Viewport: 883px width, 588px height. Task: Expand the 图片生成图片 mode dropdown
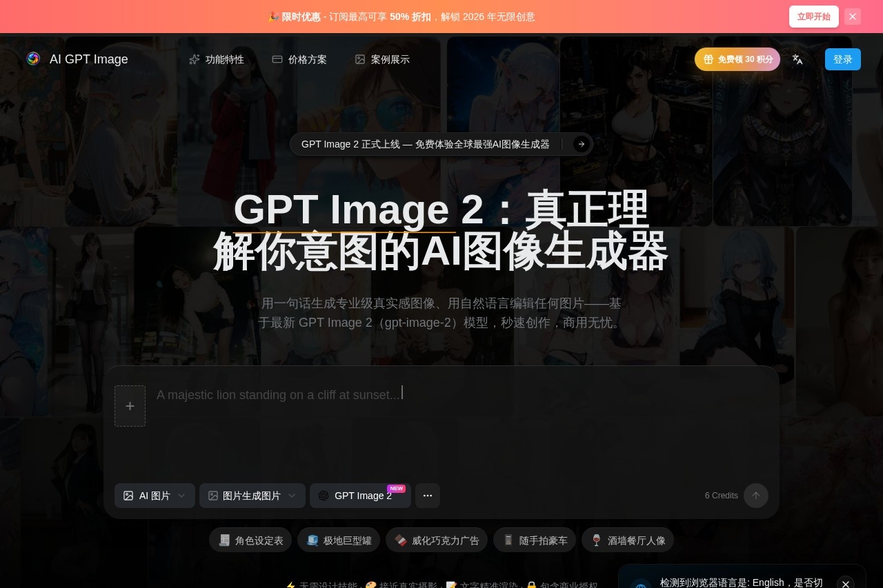pyautogui.click(x=252, y=496)
